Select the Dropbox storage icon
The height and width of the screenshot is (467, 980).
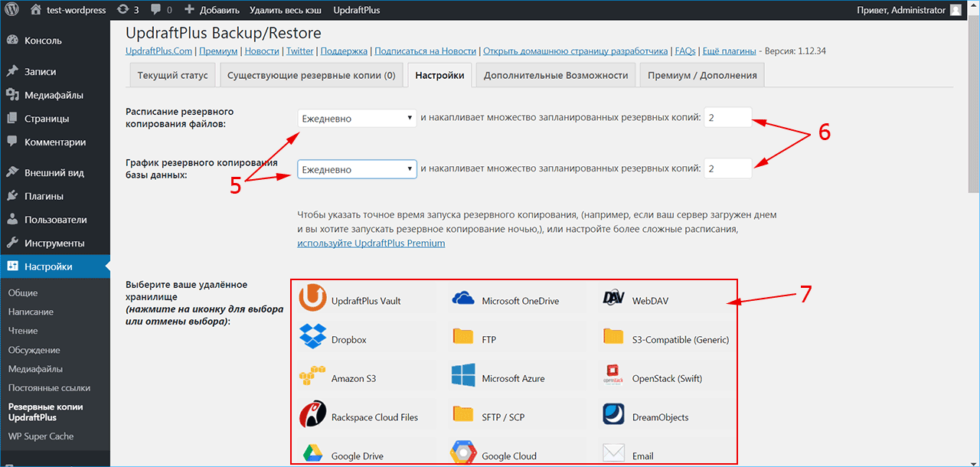click(312, 339)
